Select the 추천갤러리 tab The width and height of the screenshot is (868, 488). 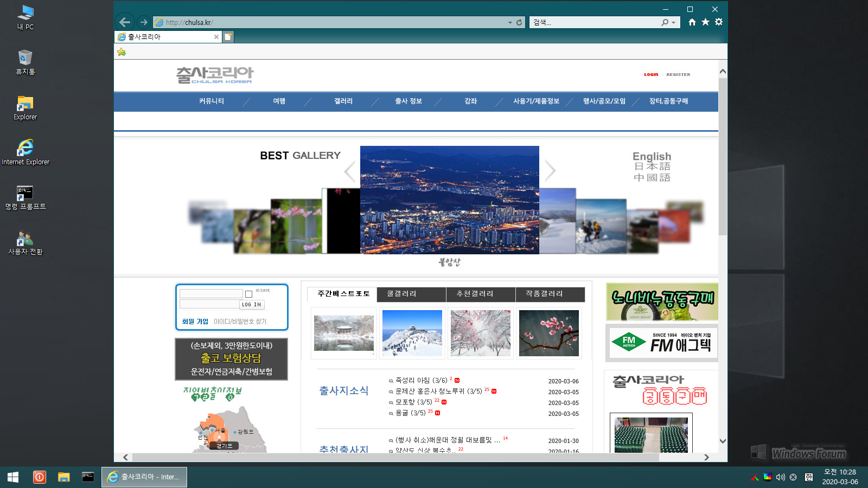point(481,294)
